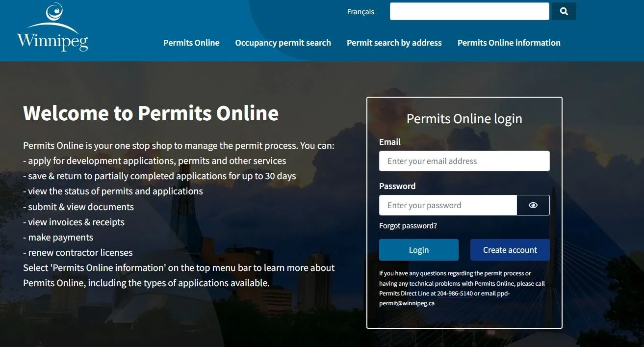The image size is (644, 347).
Task: Click the Welcome to Permits Online heading
Action: click(x=151, y=113)
